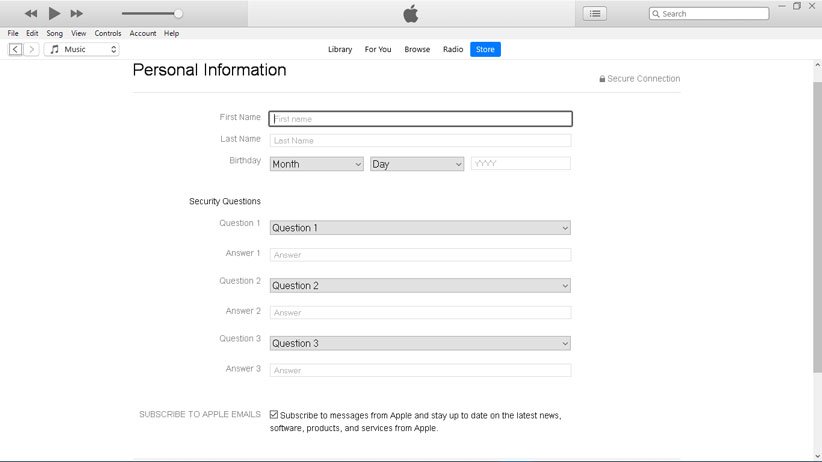Click the forward navigation arrow

(x=32, y=49)
